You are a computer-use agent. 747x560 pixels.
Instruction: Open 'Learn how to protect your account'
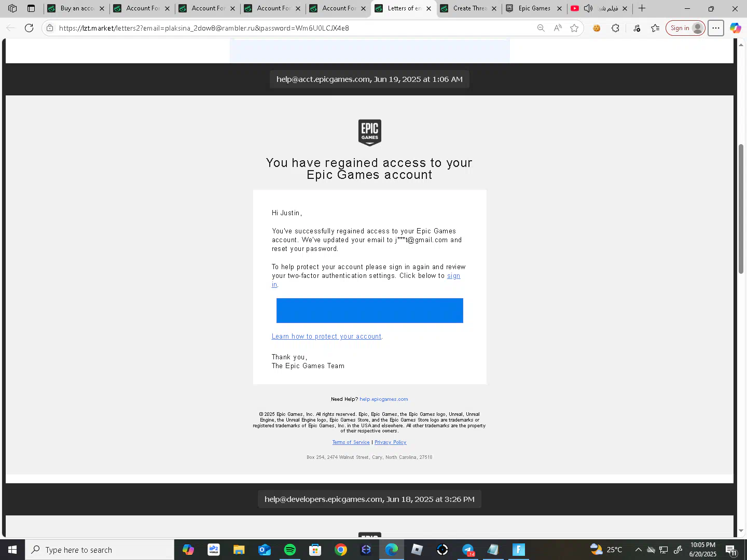click(x=327, y=337)
